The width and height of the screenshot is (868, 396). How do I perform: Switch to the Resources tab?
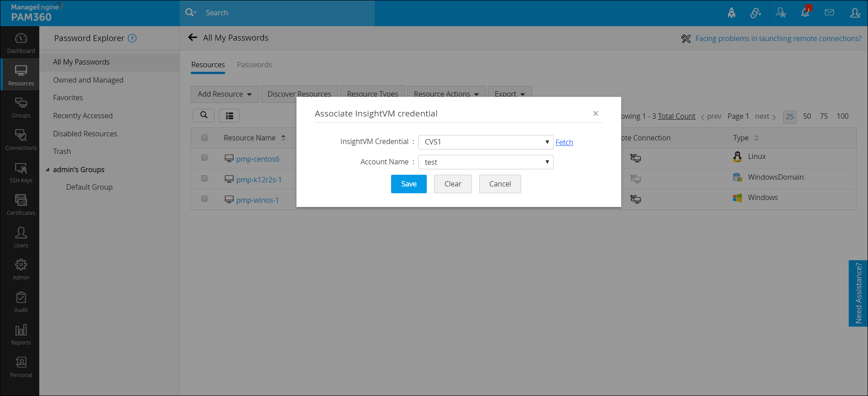[208, 65]
